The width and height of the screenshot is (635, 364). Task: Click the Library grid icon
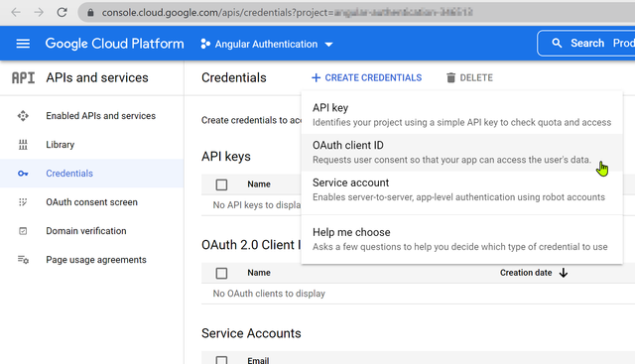(23, 145)
